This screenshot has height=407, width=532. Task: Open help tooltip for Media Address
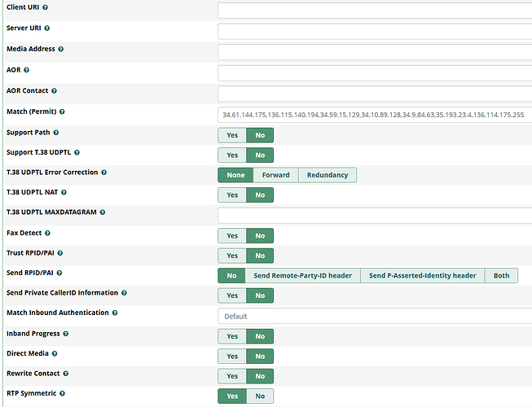pos(61,49)
